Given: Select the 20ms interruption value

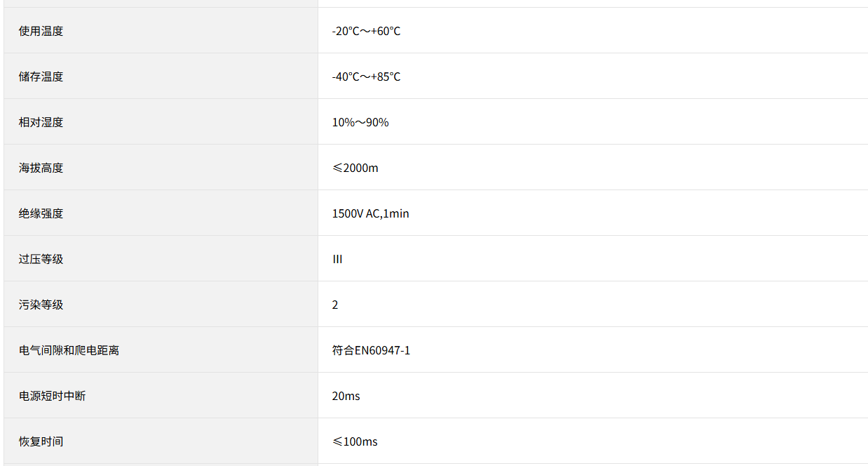Looking at the screenshot, I should point(346,396).
